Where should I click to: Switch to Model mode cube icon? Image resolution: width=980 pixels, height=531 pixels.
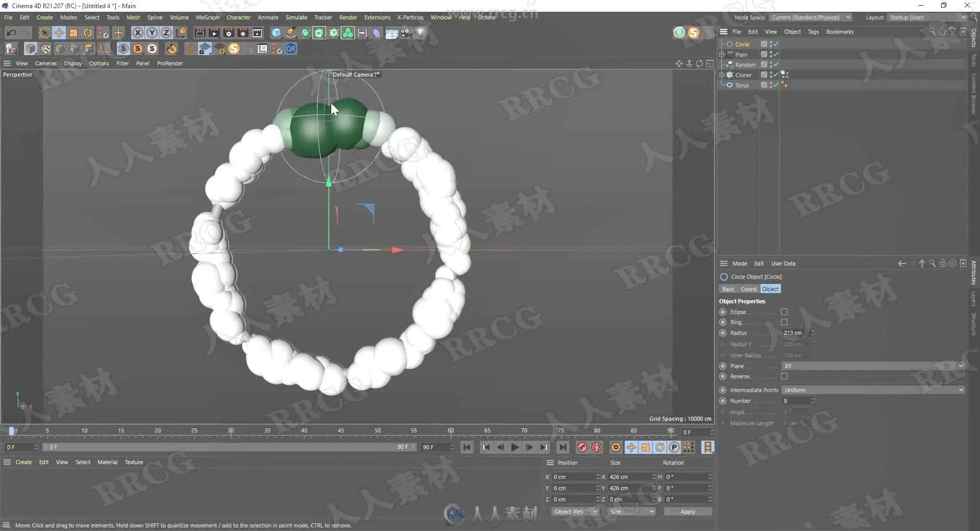click(x=31, y=49)
